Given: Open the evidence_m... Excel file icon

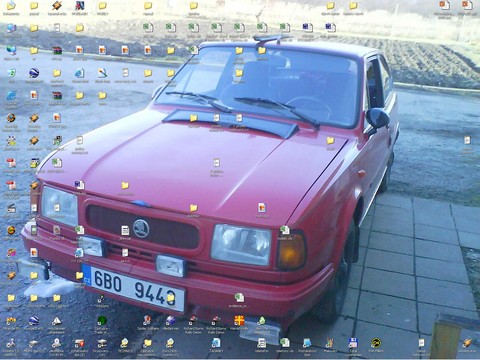Looking at the screenshot, I should click(239, 297).
